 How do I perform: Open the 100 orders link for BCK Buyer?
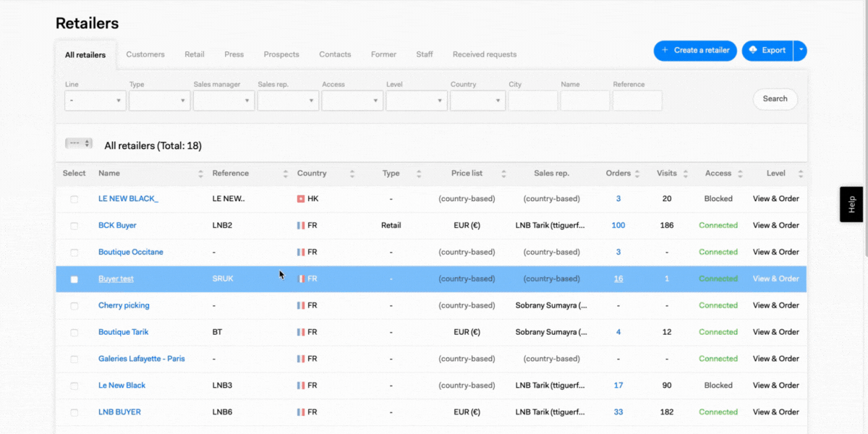pos(618,226)
